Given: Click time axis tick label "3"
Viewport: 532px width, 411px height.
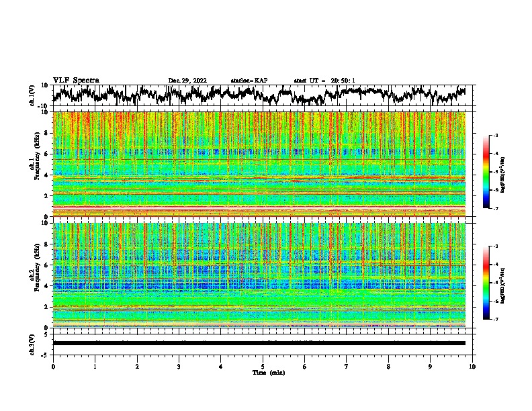Looking at the screenshot, I should tap(179, 367).
